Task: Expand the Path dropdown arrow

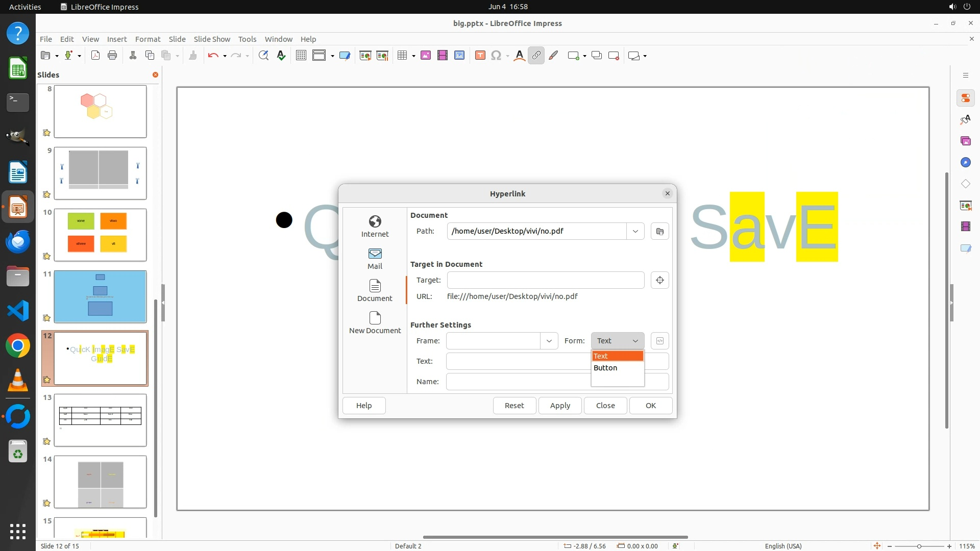Action: (x=635, y=231)
